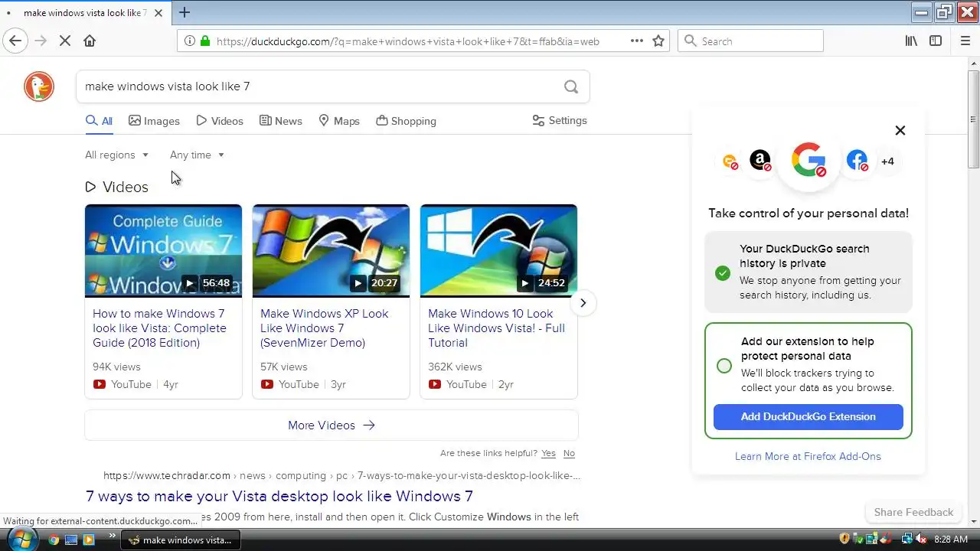The image size is (980, 551).
Task: Bookmark this page with the star icon
Action: point(658,41)
